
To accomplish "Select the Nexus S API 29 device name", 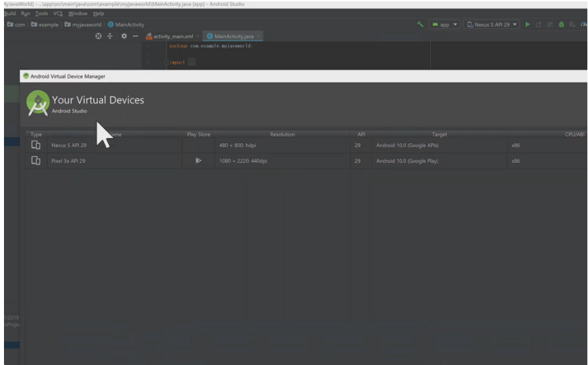I will click(x=69, y=145).
